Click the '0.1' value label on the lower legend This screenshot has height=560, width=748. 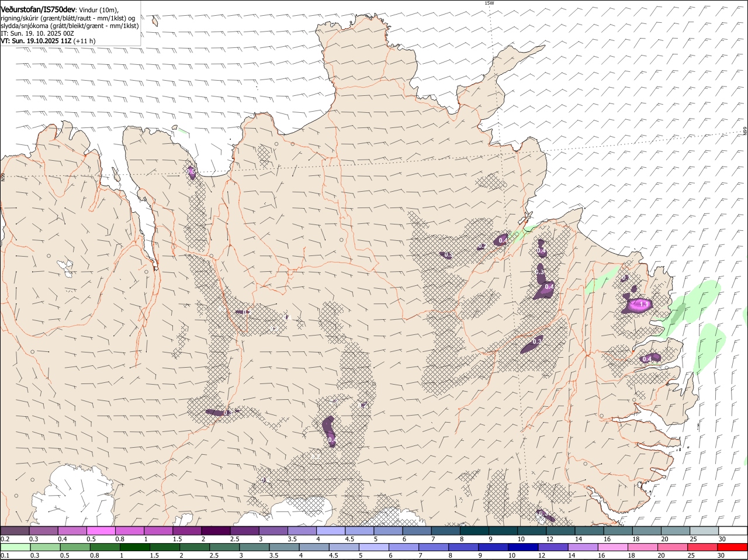point(5,555)
